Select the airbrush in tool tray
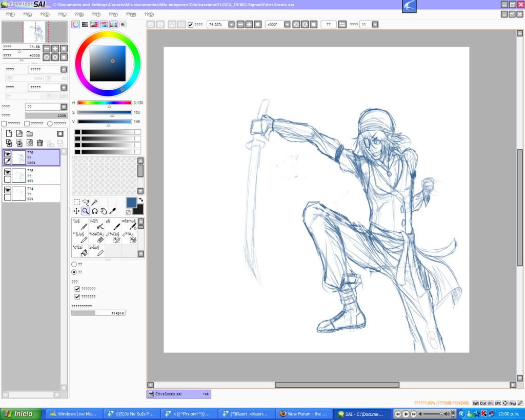The image size is (525, 420). 96,225
